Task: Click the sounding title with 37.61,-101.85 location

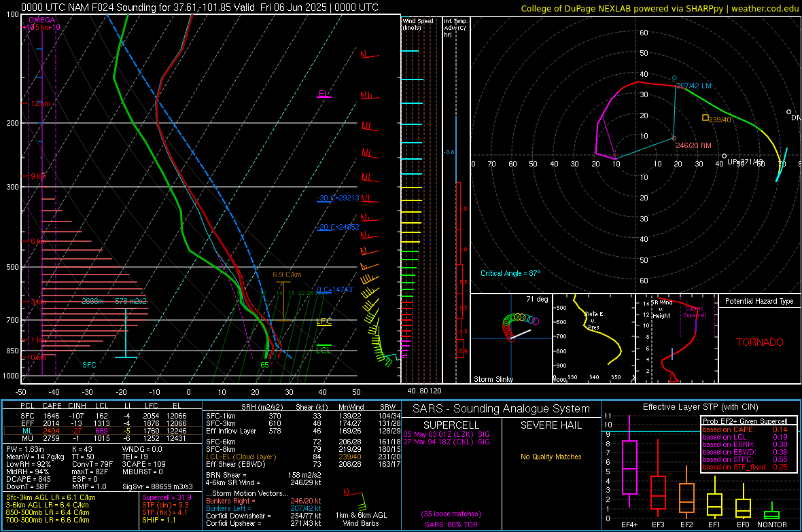Action: (x=200, y=7)
